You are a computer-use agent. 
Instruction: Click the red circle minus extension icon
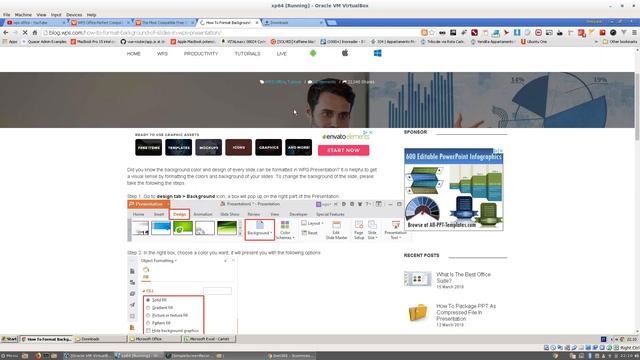[x=538, y=33]
